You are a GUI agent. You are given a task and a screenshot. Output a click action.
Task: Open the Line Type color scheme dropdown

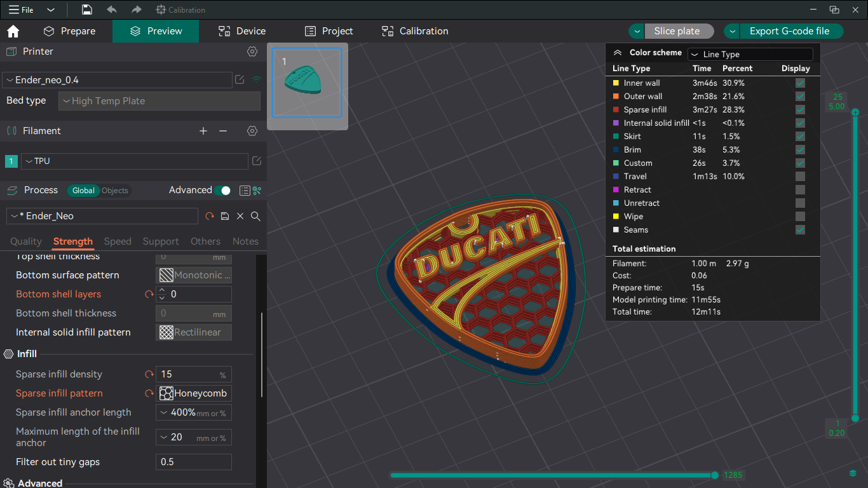pos(750,55)
